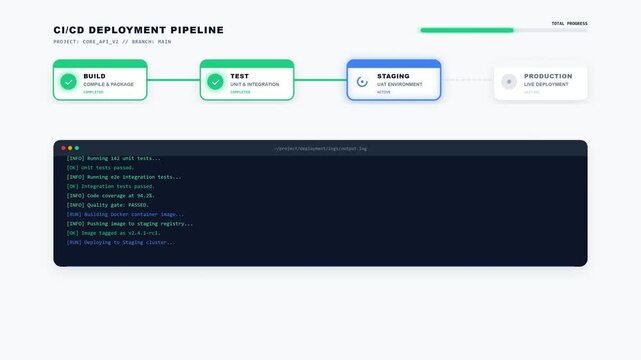Click the project and branch subtitle line
The width and height of the screenshot is (641, 360).
pos(112,42)
